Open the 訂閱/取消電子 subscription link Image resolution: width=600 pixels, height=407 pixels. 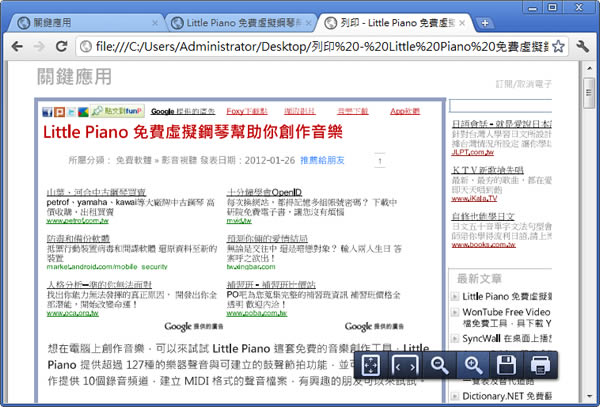coord(524,84)
